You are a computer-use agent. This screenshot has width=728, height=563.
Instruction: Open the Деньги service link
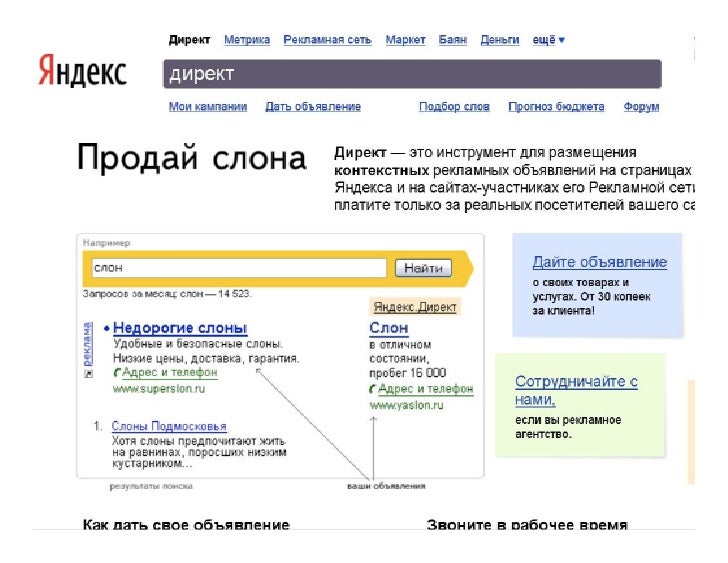click(x=500, y=40)
